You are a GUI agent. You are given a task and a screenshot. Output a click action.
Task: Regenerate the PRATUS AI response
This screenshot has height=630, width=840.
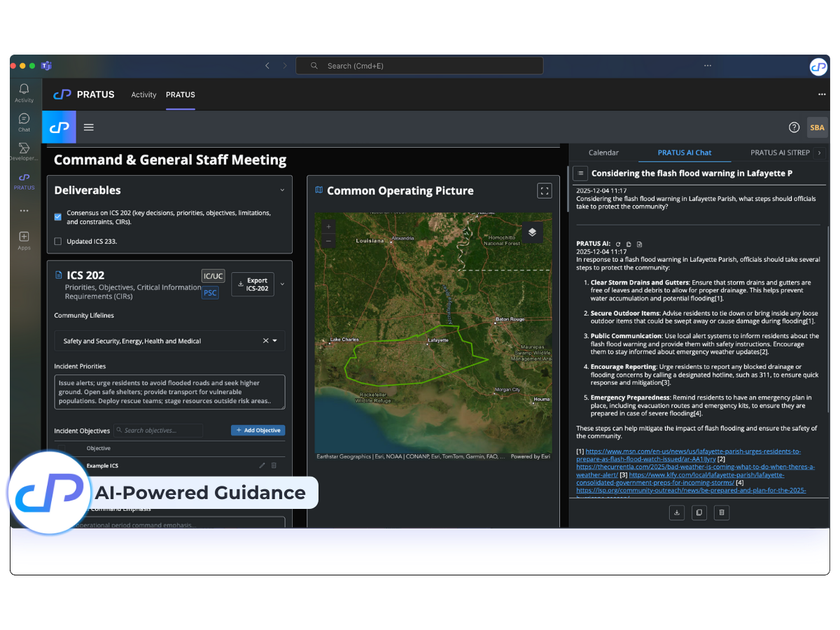(x=618, y=244)
